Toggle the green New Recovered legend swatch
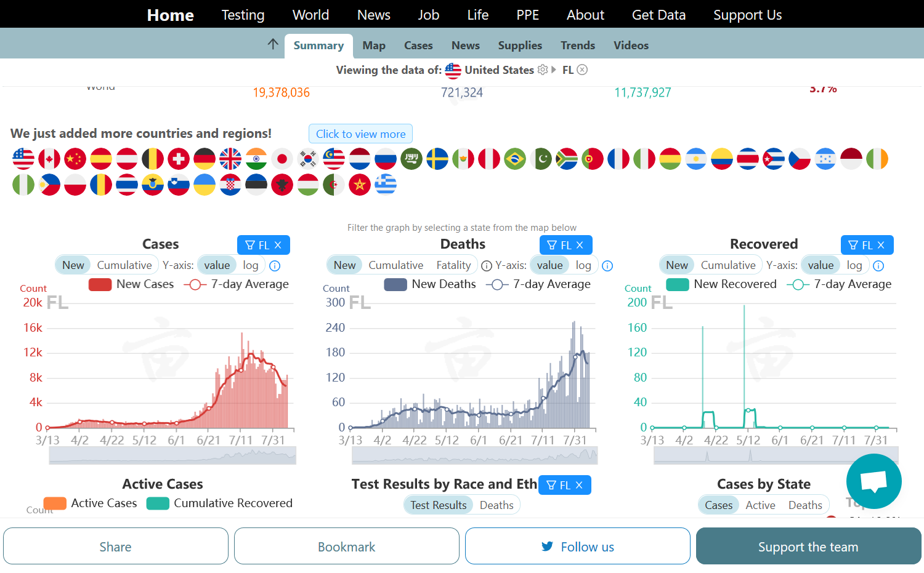924x573 pixels. (x=678, y=284)
